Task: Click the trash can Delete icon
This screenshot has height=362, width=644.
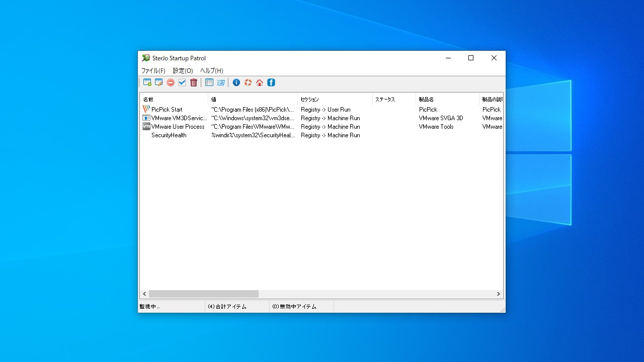Action: pos(194,82)
